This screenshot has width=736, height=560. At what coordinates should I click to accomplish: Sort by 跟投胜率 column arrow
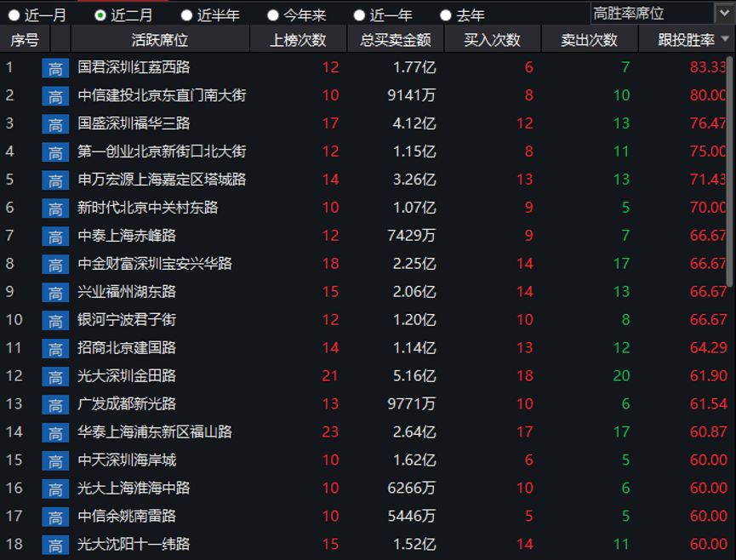coord(725,39)
